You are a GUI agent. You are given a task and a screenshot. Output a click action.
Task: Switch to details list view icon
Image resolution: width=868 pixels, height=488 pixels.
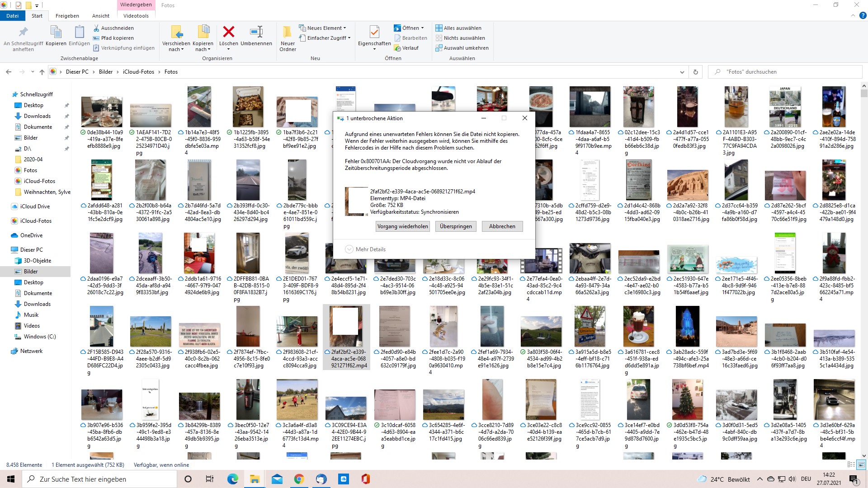[851, 465]
